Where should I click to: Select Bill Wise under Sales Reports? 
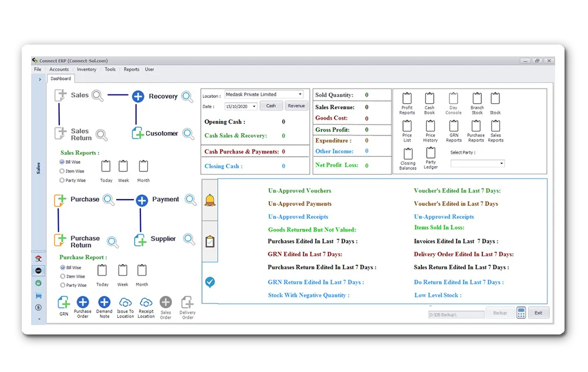62,162
